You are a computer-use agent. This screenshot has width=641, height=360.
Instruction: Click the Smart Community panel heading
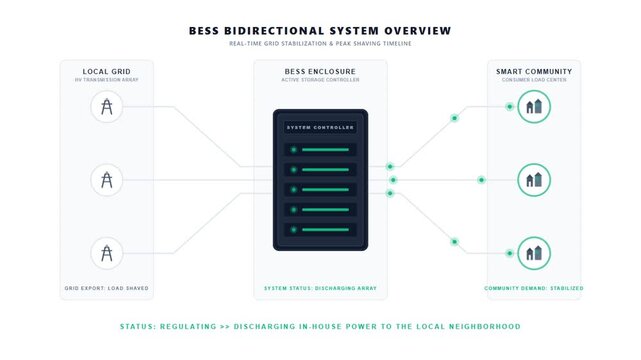point(534,72)
